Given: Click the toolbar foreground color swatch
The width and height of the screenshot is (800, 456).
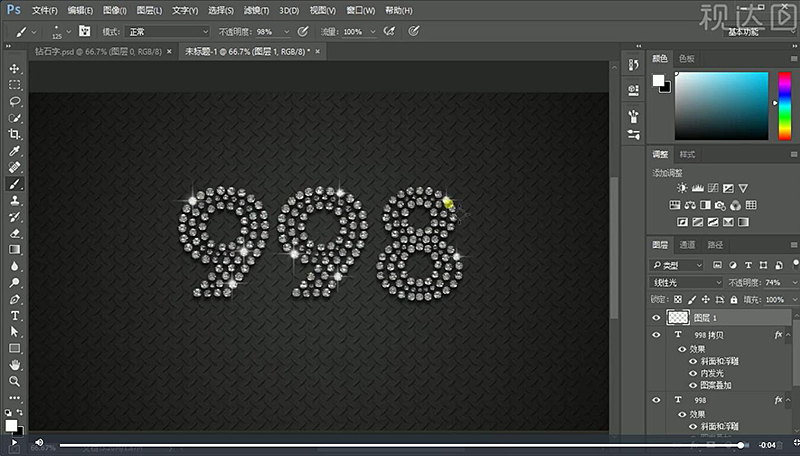Looking at the screenshot, I should 11,425.
